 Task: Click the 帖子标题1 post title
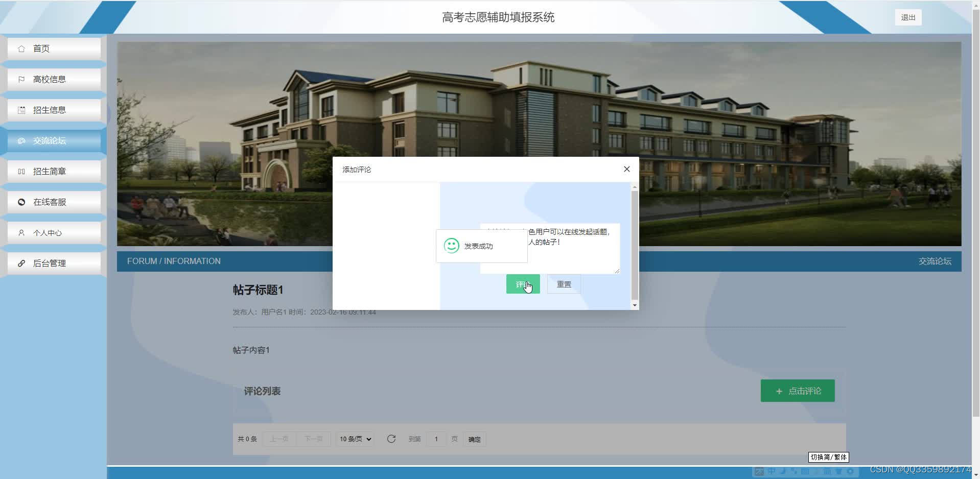point(258,290)
